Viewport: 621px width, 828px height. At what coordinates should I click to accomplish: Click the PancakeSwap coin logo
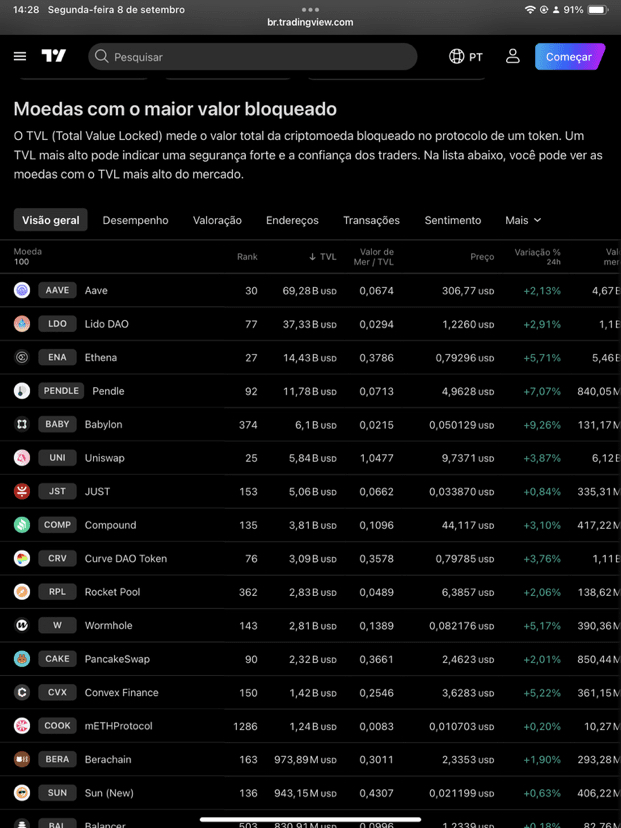pos(22,658)
